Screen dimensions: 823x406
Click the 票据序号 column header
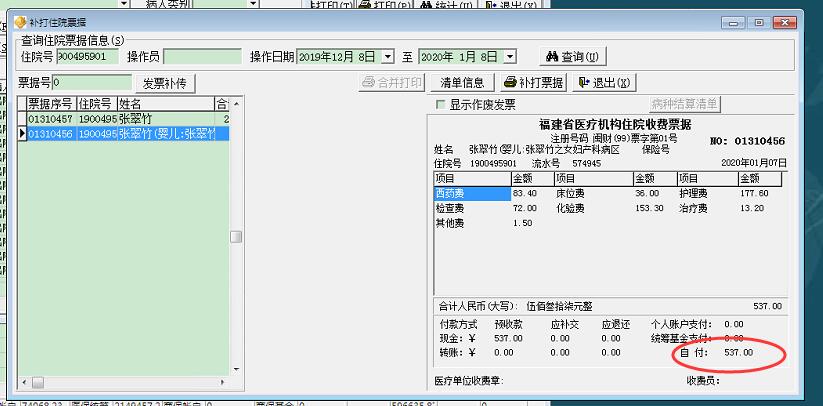tap(51, 104)
